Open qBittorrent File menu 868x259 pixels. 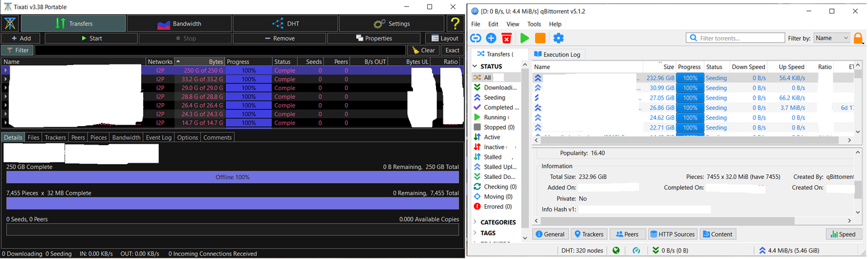tap(476, 24)
